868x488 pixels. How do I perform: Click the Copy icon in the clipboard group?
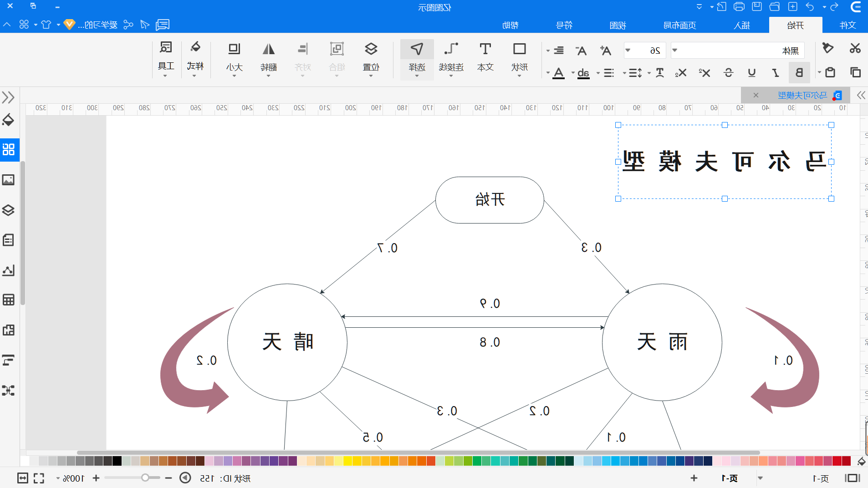(855, 72)
